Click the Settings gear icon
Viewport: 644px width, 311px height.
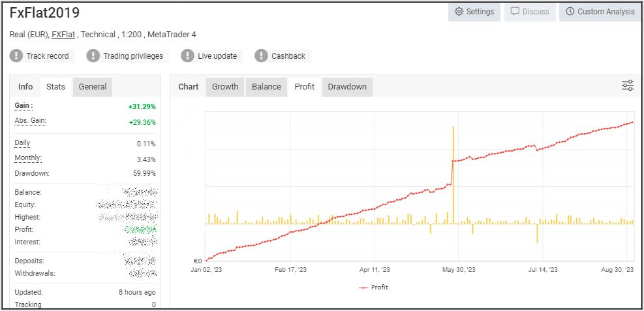[459, 12]
